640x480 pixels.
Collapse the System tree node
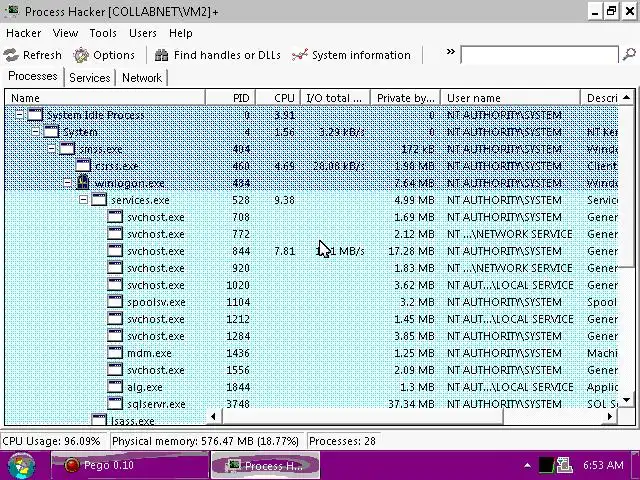pos(35,131)
